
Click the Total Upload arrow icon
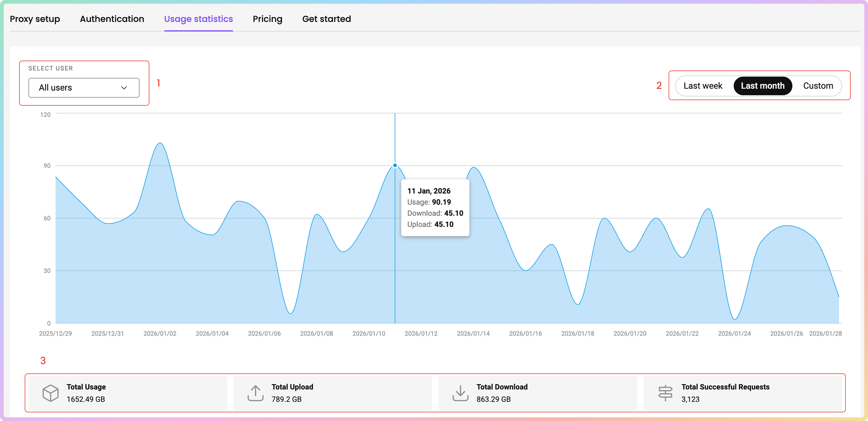pyautogui.click(x=255, y=393)
